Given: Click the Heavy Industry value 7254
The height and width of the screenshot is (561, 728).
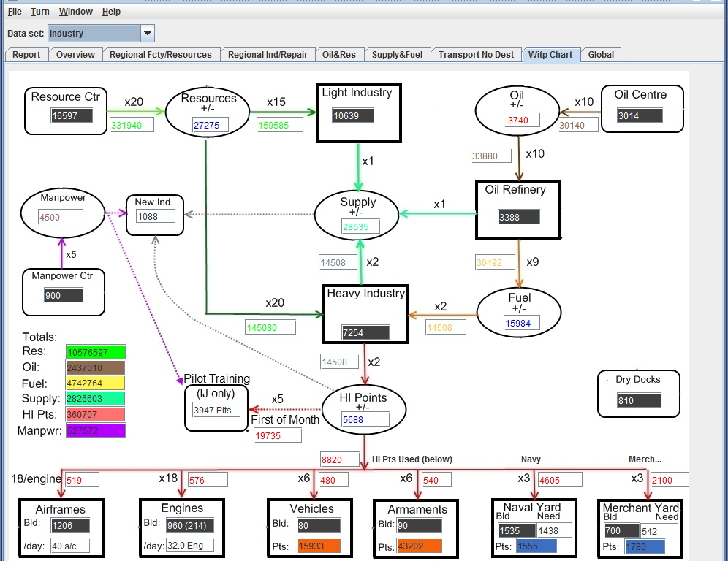Looking at the screenshot, I should pyautogui.click(x=365, y=332).
